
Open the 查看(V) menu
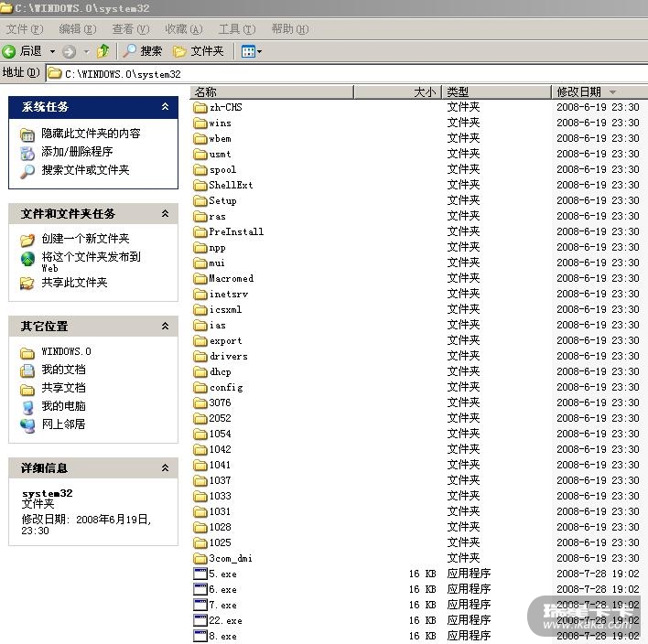coord(131,29)
